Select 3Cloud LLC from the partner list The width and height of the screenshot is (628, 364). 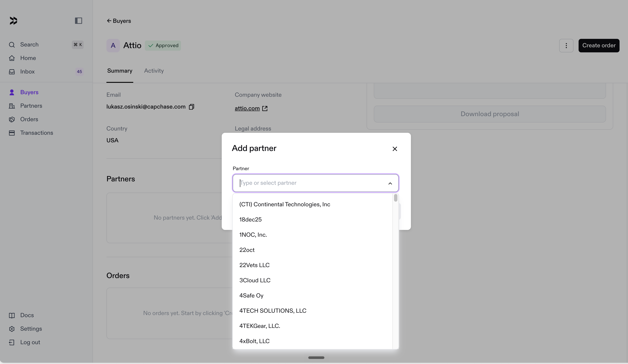coord(313,280)
